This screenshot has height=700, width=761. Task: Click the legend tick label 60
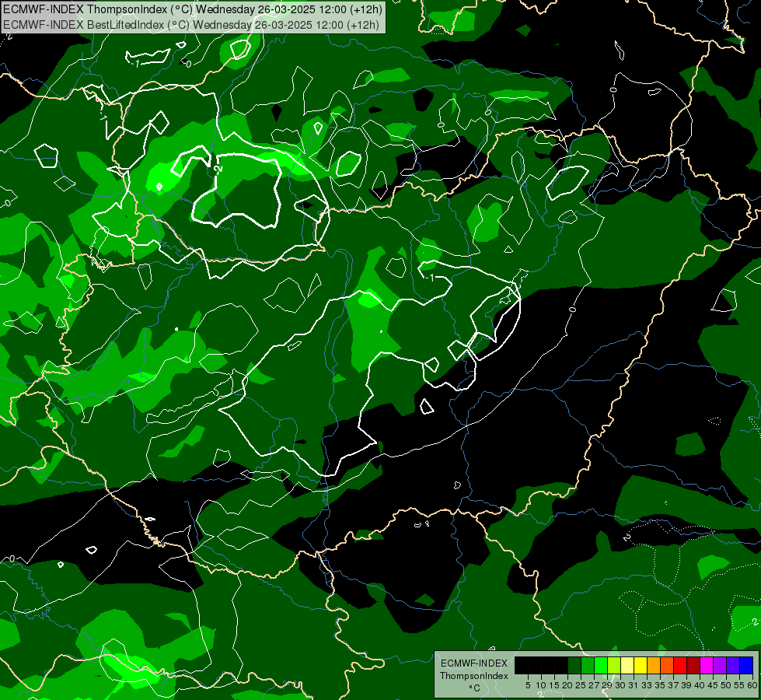pyautogui.click(x=752, y=685)
